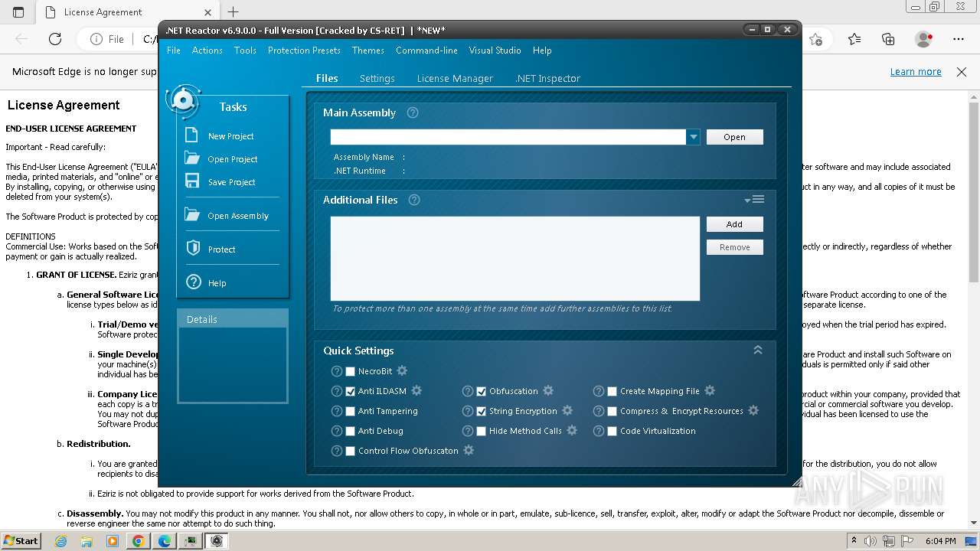
Task: Open Anti ILDASM settings gear
Action: 416,390
